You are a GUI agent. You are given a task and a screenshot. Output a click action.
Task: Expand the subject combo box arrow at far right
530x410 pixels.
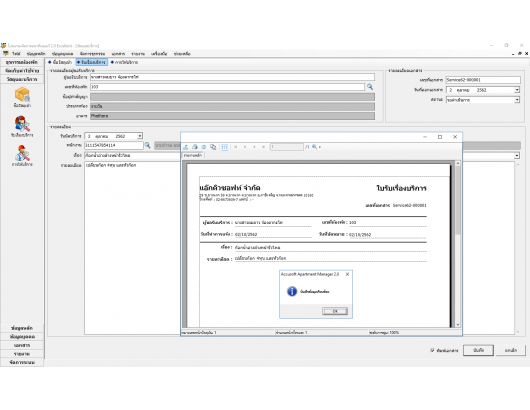pos(517,155)
